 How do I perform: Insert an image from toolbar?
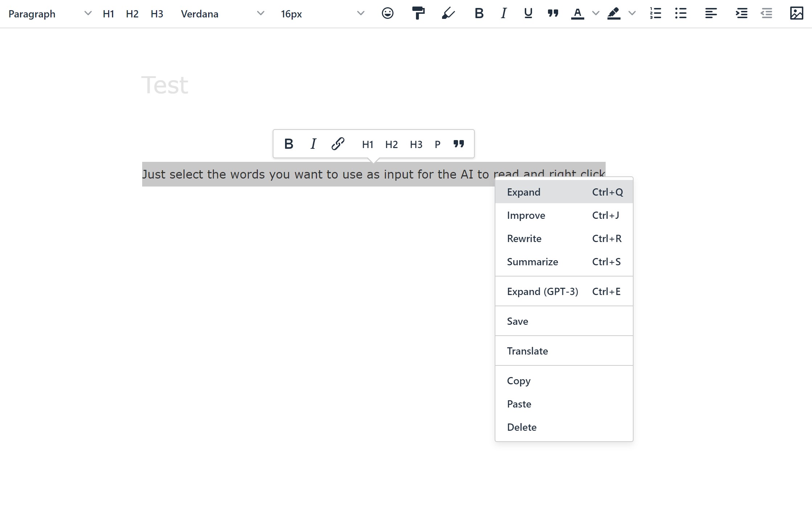[x=796, y=13]
